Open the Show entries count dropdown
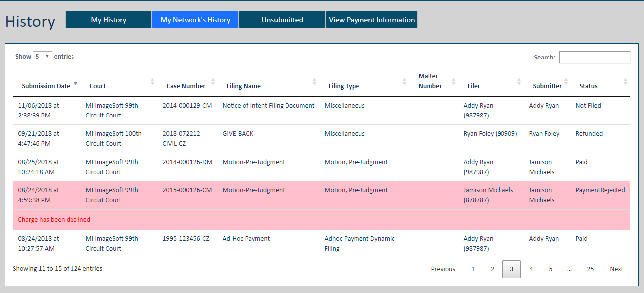644x293 pixels. click(42, 57)
